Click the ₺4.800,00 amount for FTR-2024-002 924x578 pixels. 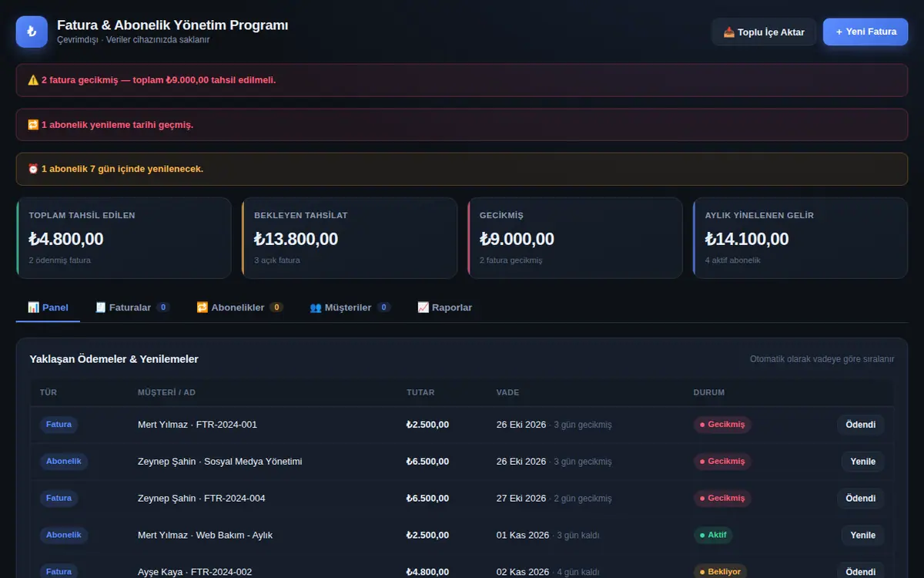[x=427, y=572]
